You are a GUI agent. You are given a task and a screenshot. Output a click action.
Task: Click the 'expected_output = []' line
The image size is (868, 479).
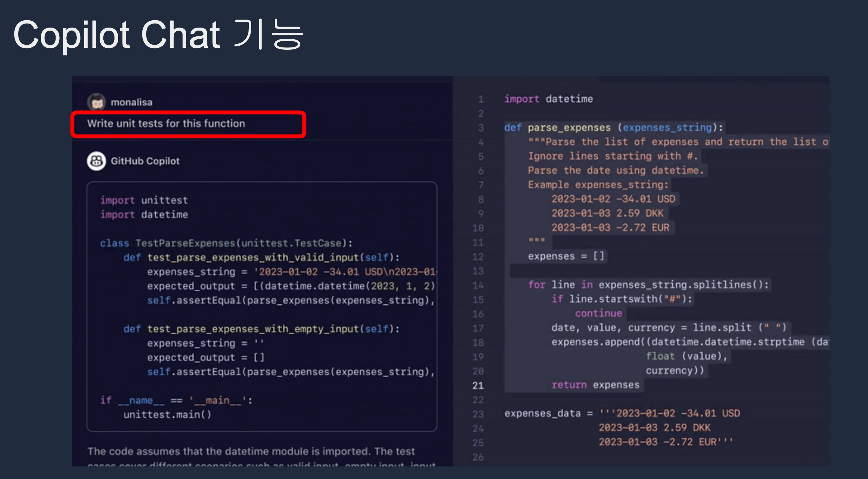(x=206, y=358)
